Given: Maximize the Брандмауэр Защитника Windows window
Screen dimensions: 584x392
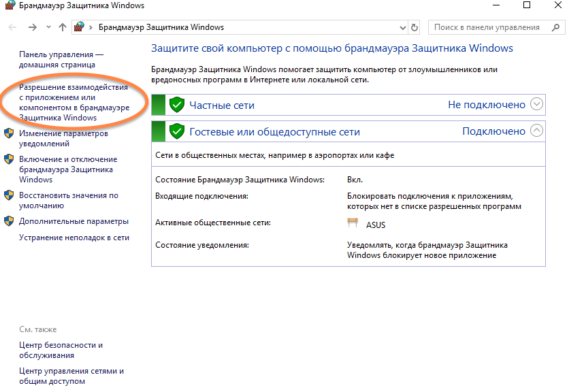Looking at the screenshot, I should coord(527,5).
